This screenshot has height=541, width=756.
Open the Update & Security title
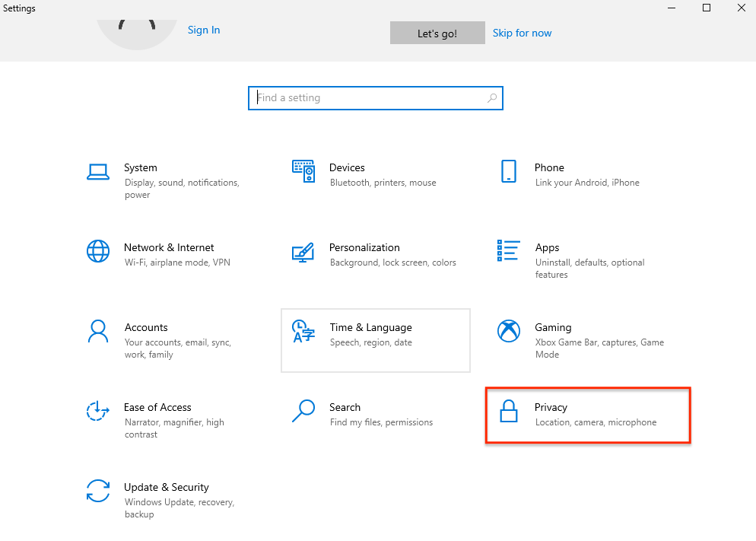(x=167, y=487)
